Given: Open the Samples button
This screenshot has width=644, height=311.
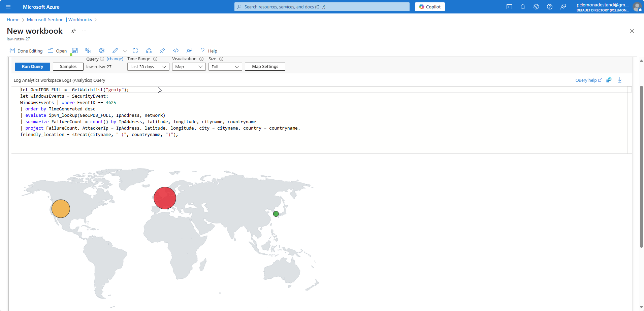Looking at the screenshot, I should 68,67.
